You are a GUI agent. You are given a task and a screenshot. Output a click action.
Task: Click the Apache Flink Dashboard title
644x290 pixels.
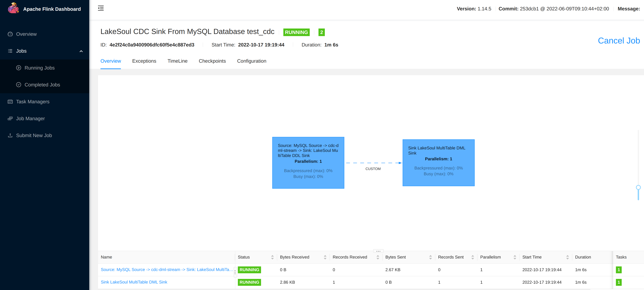[52, 9]
